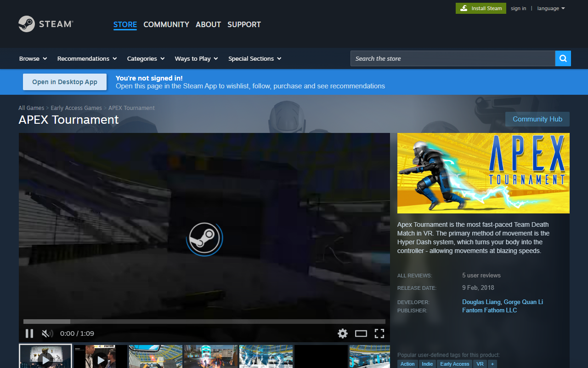The image size is (588, 368).
Task: Click the 0:00 / 1:09 time readout
Action: (77, 333)
